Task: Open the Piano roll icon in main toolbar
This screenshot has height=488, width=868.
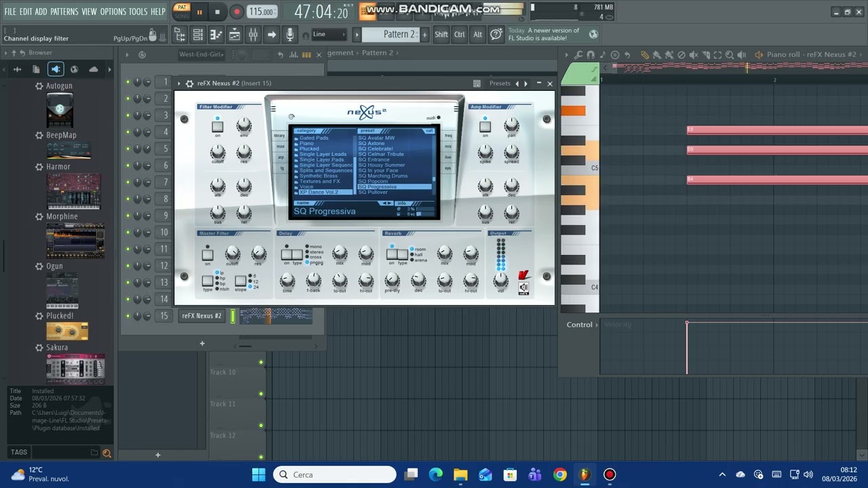Action: [x=216, y=35]
